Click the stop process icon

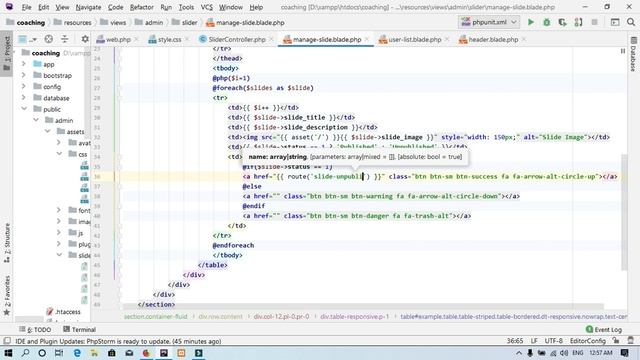(x=594, y=22)
